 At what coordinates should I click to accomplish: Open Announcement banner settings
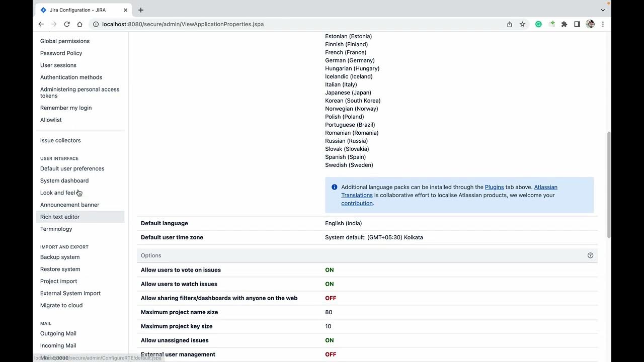[x=70, y=205]
